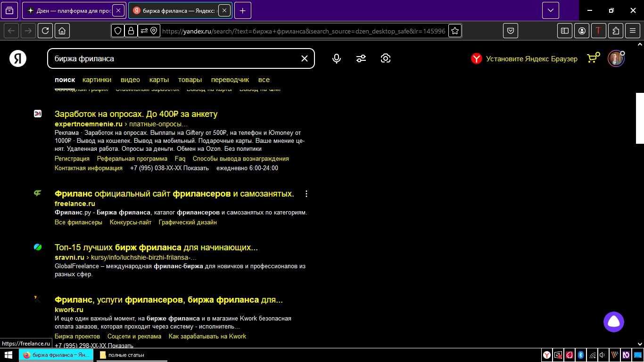Close the Дзен tab
This screenshot has height=362, width=644.
118,10
